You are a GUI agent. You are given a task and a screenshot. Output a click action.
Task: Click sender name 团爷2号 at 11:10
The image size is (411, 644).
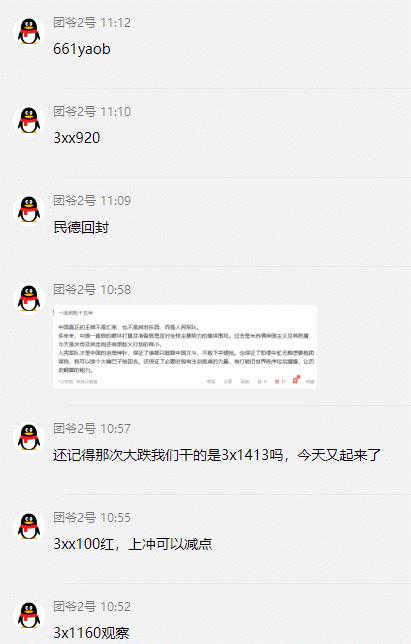74,112
